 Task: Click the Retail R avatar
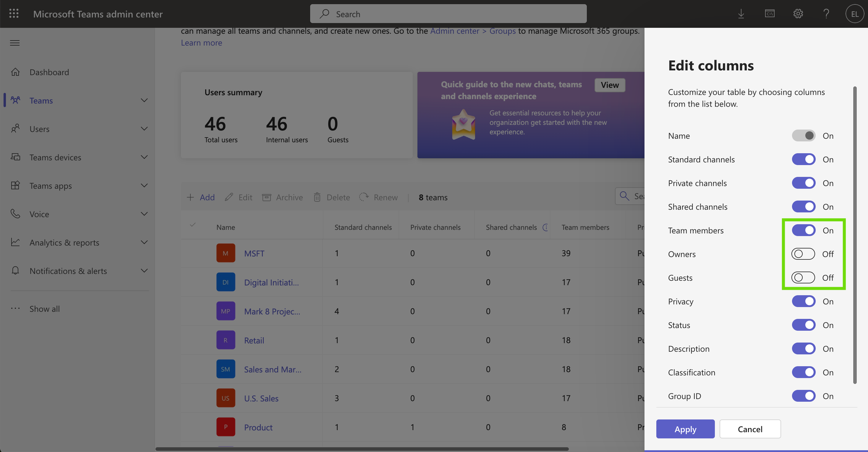[x=225, y=340]
